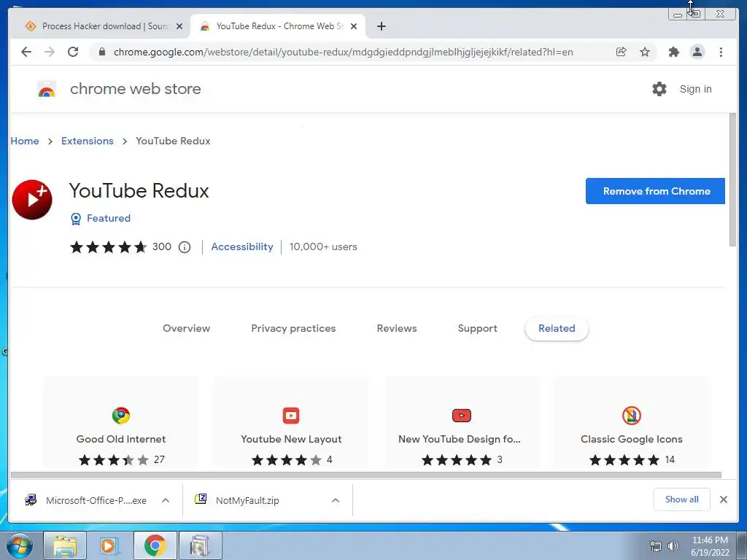Click the Featured badge icon
The image size is (747, 560).
point(76,219)
